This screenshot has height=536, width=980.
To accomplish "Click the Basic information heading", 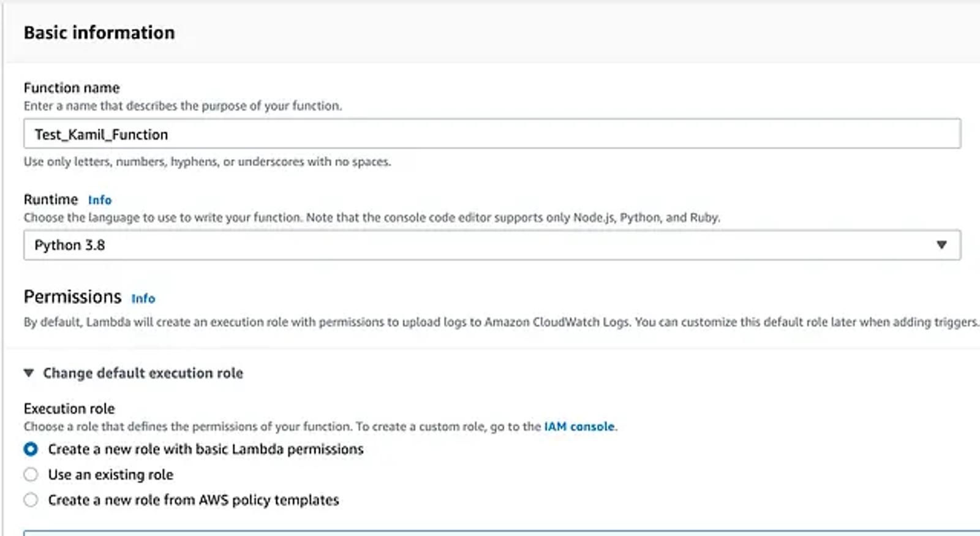I will 99,32.
